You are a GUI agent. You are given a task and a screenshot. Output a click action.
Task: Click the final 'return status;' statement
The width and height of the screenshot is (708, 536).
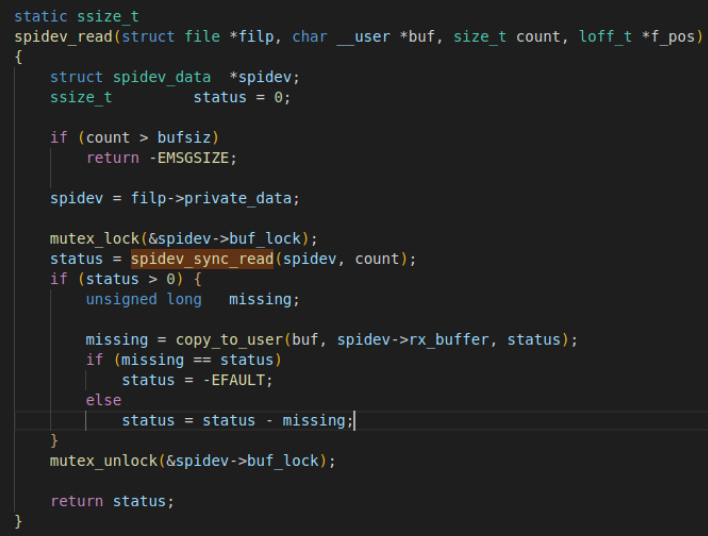pos(112,501)
